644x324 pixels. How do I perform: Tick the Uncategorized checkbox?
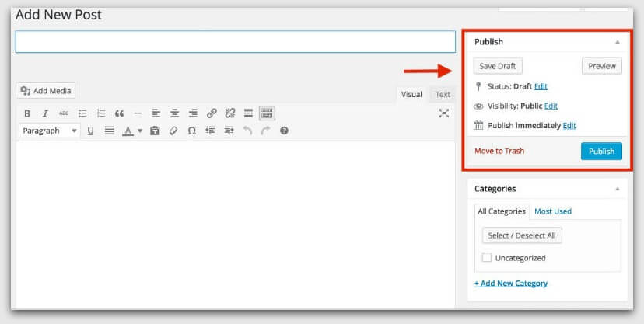tap(487, 258)
